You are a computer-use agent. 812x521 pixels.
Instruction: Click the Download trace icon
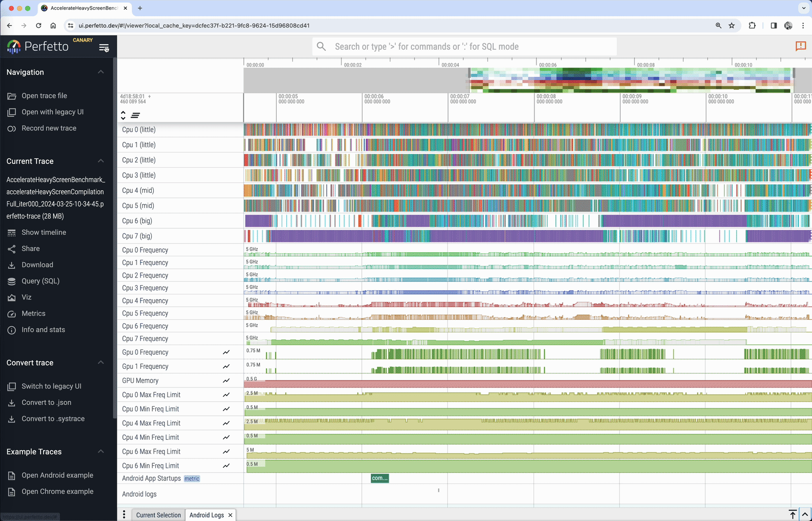tap(12, 265)
